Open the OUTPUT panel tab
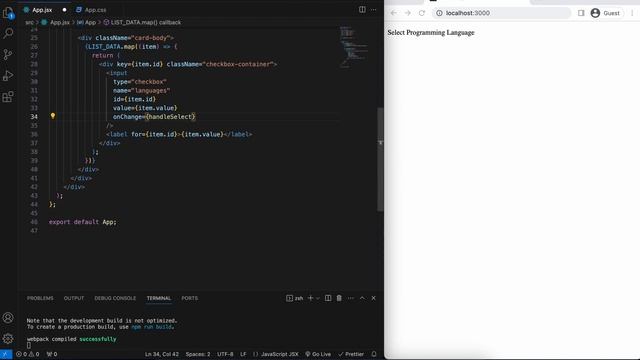Screen dimensions: 640x360 point(74,298)
